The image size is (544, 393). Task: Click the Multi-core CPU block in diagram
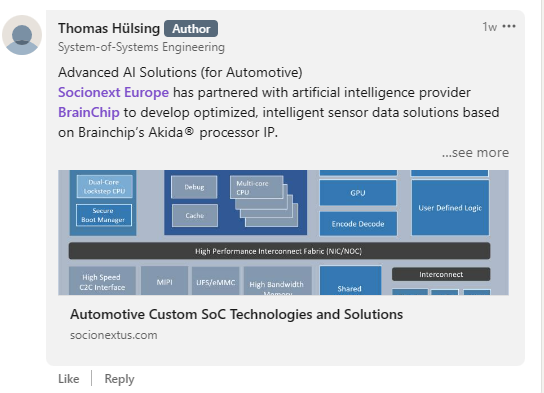click(256, 187)
